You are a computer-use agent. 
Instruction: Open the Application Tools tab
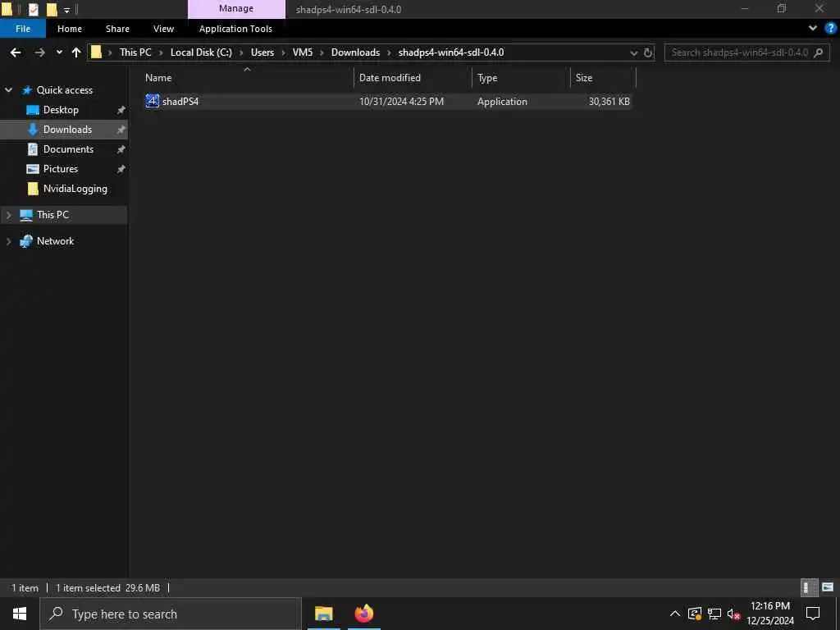tap(235, 29)
